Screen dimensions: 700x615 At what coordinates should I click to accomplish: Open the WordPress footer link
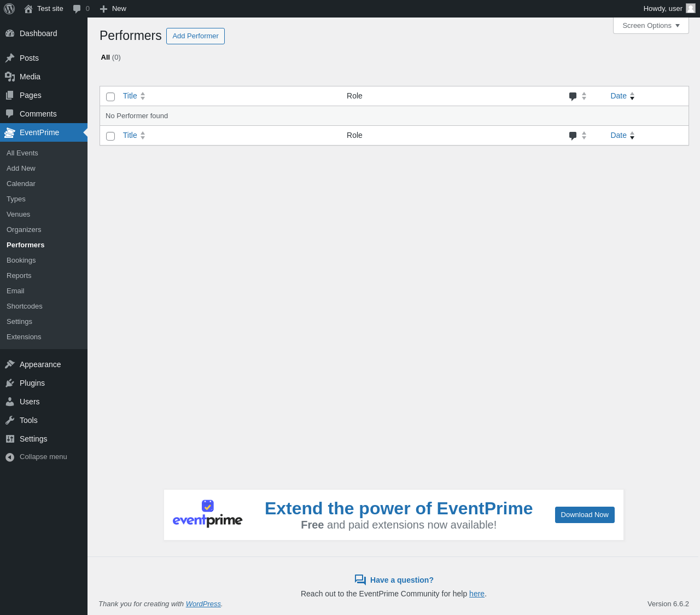tap(203, 604)
